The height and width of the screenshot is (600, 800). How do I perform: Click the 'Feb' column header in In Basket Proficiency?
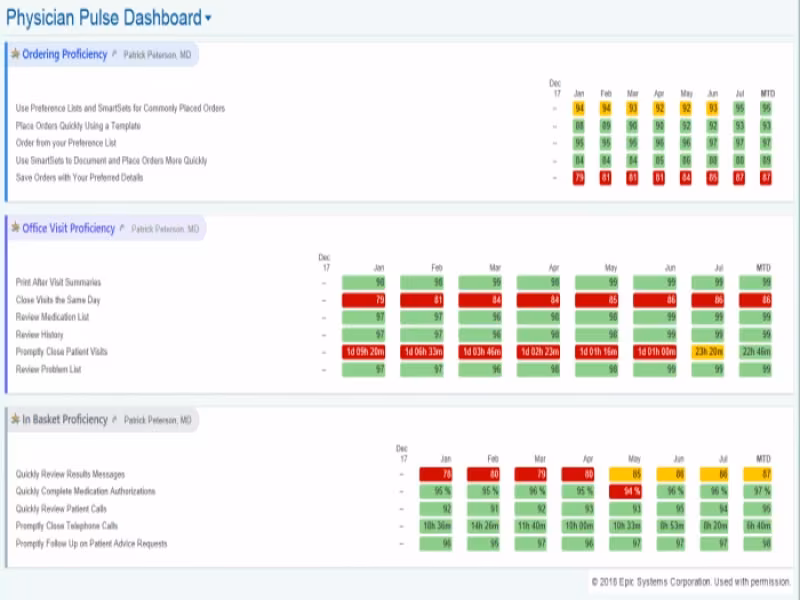click(492, 459)
